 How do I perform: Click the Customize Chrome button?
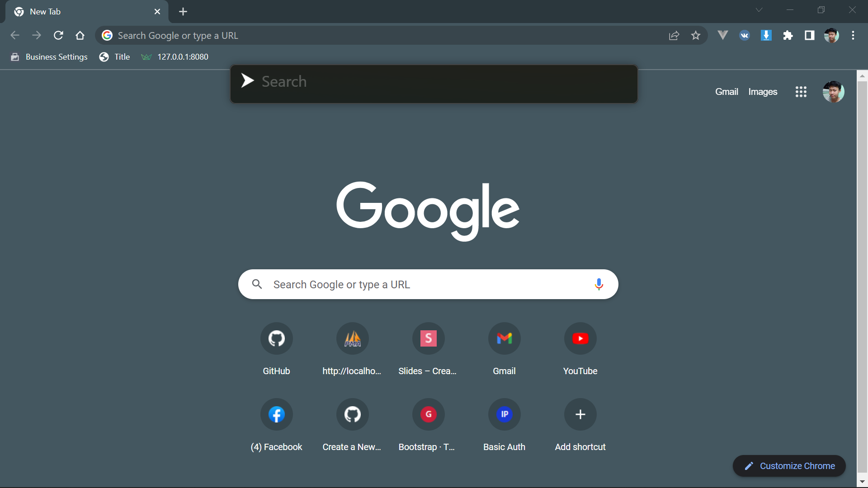pos(789,466)
